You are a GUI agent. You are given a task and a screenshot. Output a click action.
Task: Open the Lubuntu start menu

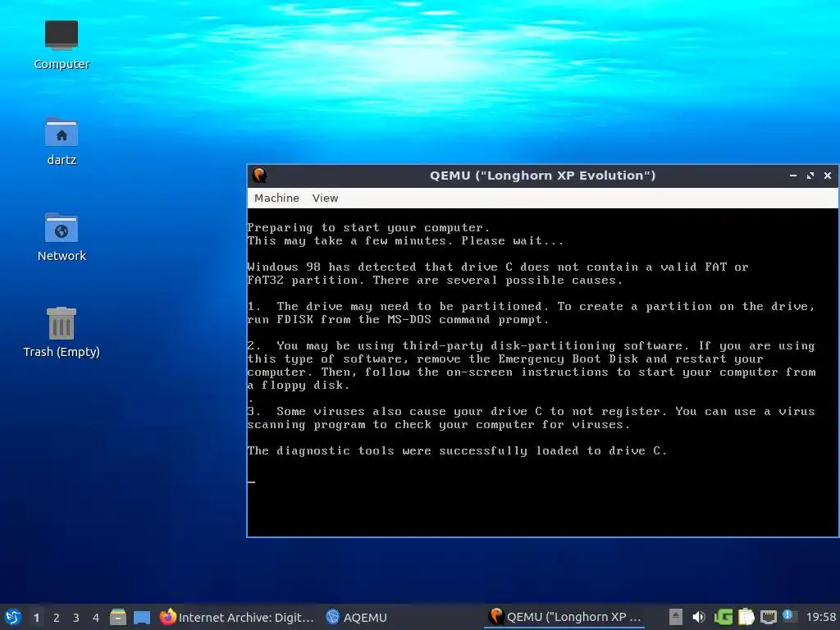(13, 617)
